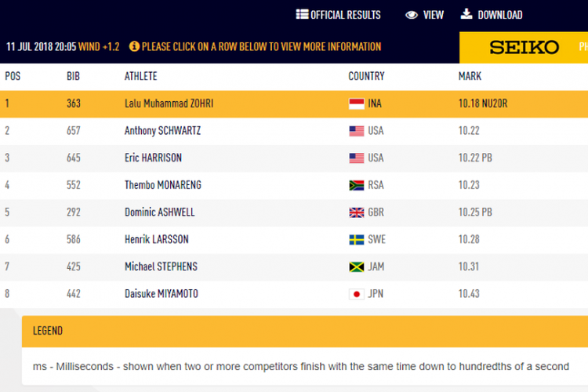The image size is (588, 392).
Task: Click the Seiko sponsor logo
Action: click(x=524, y=47)
